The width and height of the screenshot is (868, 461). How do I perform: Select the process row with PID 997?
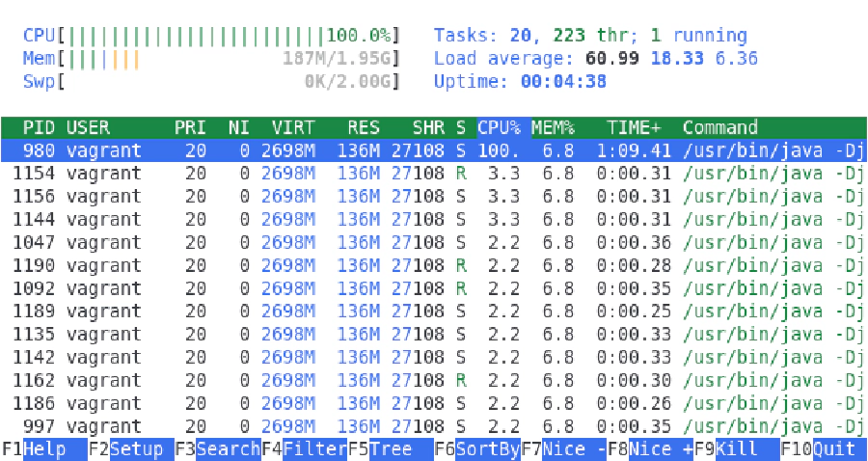(x=434, y=426)
